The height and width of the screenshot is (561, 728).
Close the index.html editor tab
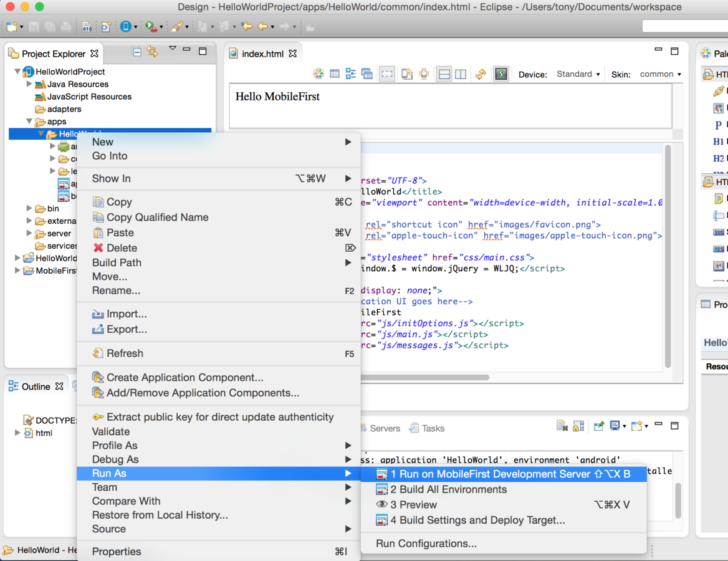[x=292, y=54]
